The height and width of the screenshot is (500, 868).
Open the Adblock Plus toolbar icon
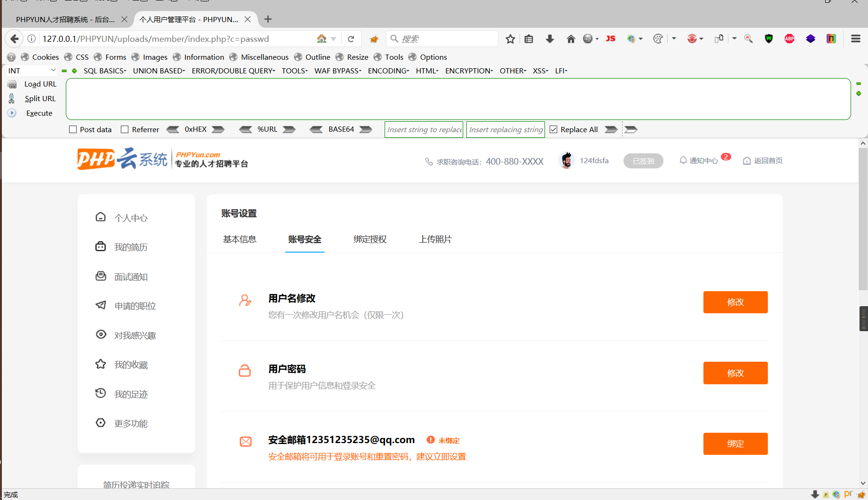(x=789, y=39)
